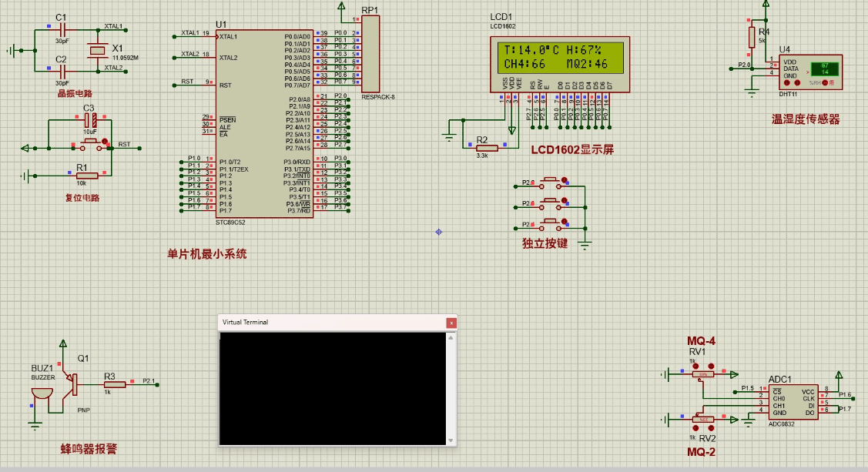This screenshot has width=868, height=472.
Task: Click RV1 potentiometer left adjust button
Action: pos(695,367)
